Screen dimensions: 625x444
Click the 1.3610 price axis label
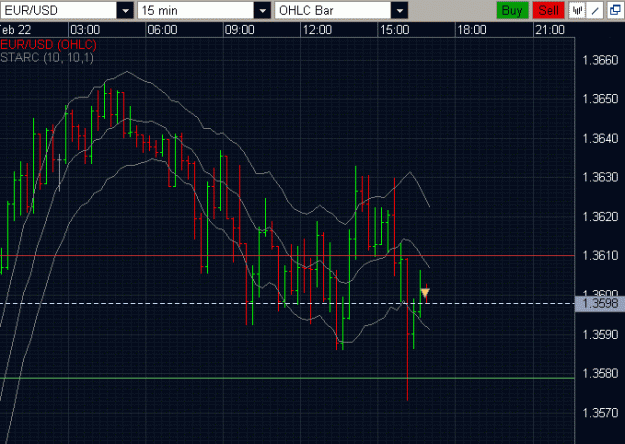tap(600, 255)
